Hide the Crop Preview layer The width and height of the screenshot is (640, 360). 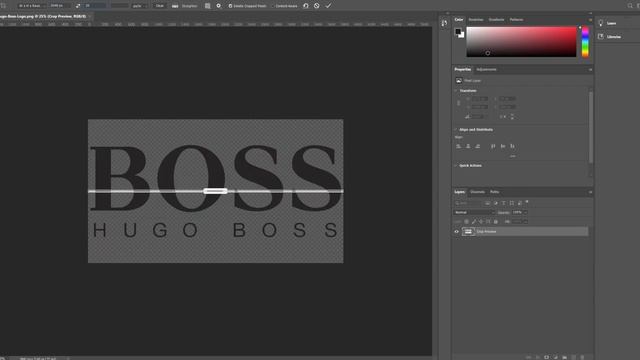pyautogui.click(x=457, y=232)
